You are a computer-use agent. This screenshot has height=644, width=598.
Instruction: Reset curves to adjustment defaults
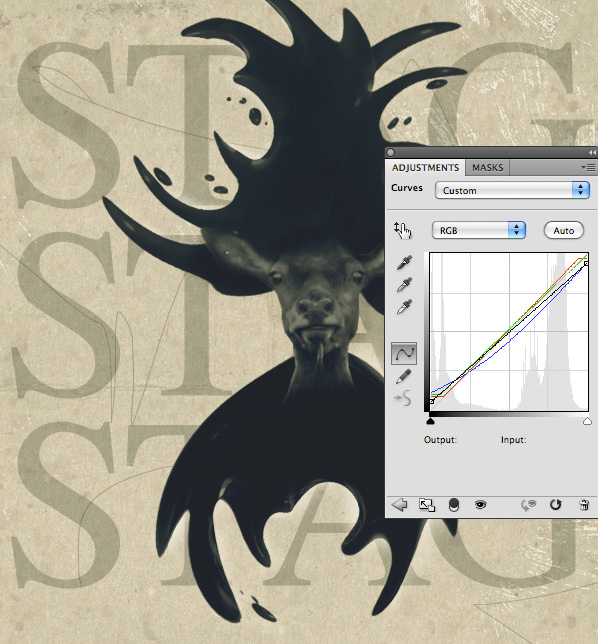555,504
